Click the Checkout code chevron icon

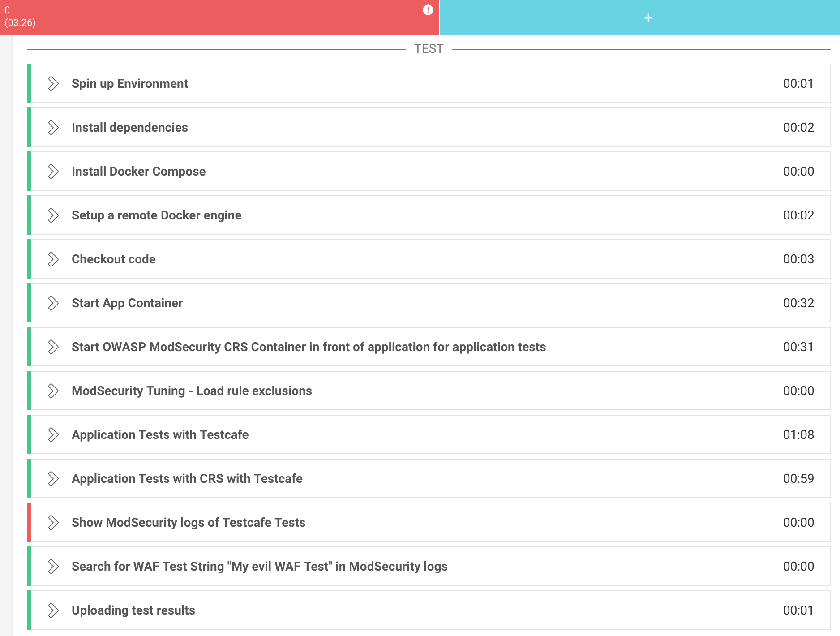tap(53, 259)
